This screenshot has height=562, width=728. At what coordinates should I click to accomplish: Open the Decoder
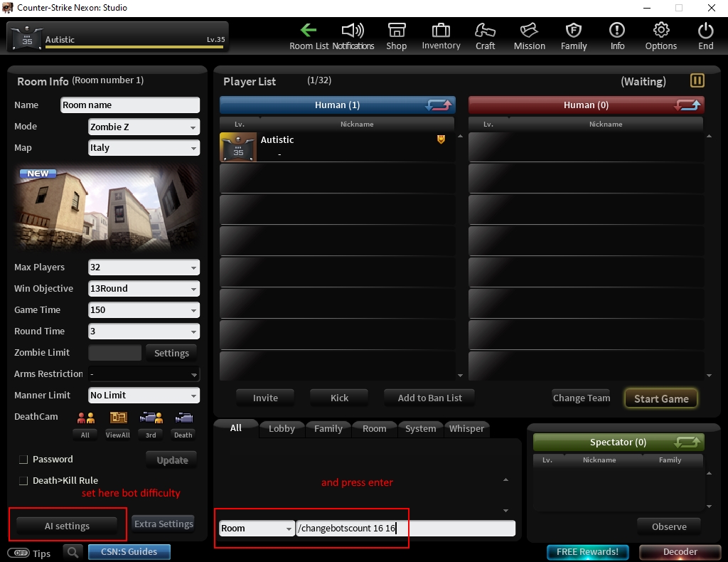680,552
